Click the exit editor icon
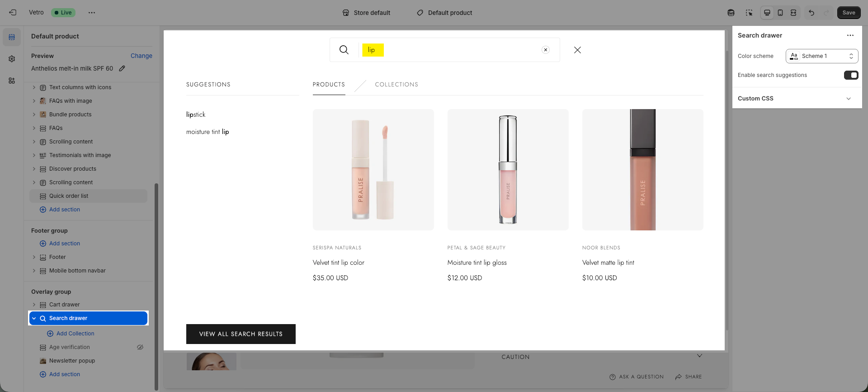The image size is (868, 392). [x=13, y=13]
